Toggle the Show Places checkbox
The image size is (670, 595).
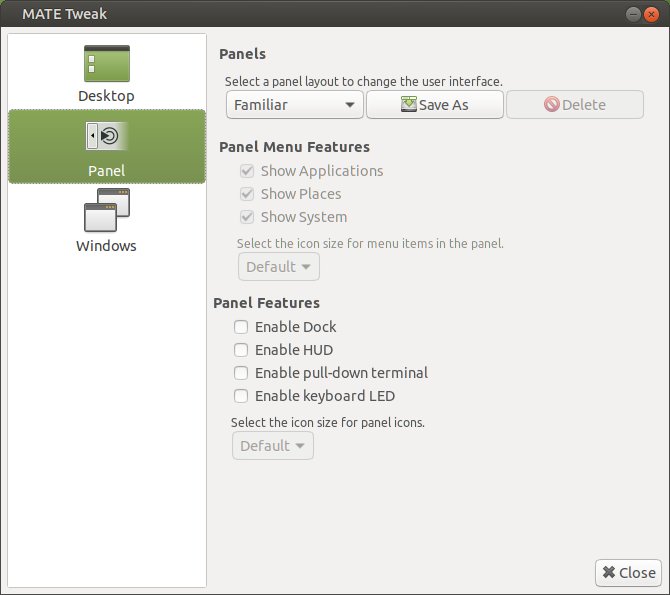(247, 194)
